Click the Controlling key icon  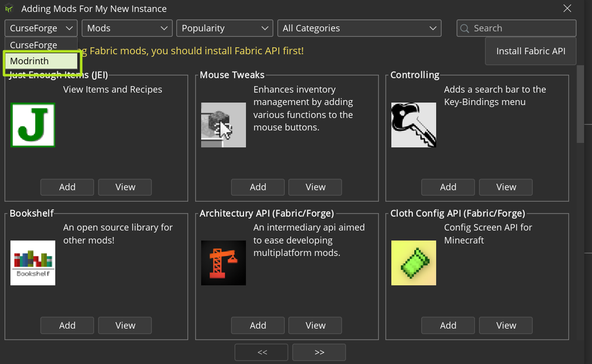[413, 125]
